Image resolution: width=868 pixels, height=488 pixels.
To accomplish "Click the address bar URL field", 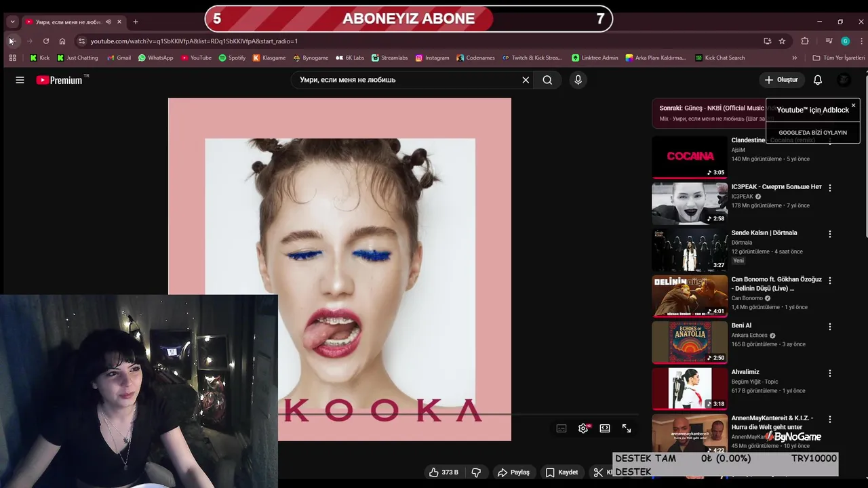I will tap(420, 41).
